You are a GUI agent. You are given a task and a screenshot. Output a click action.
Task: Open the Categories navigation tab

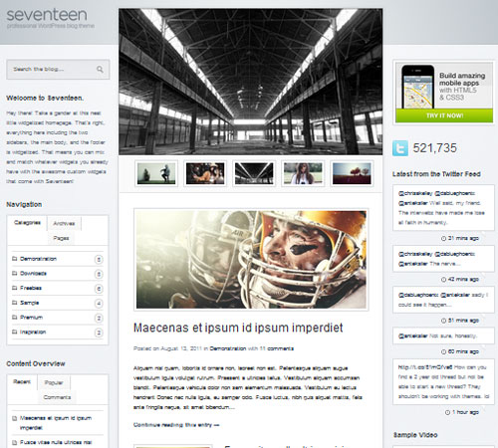tap(27, 223)
